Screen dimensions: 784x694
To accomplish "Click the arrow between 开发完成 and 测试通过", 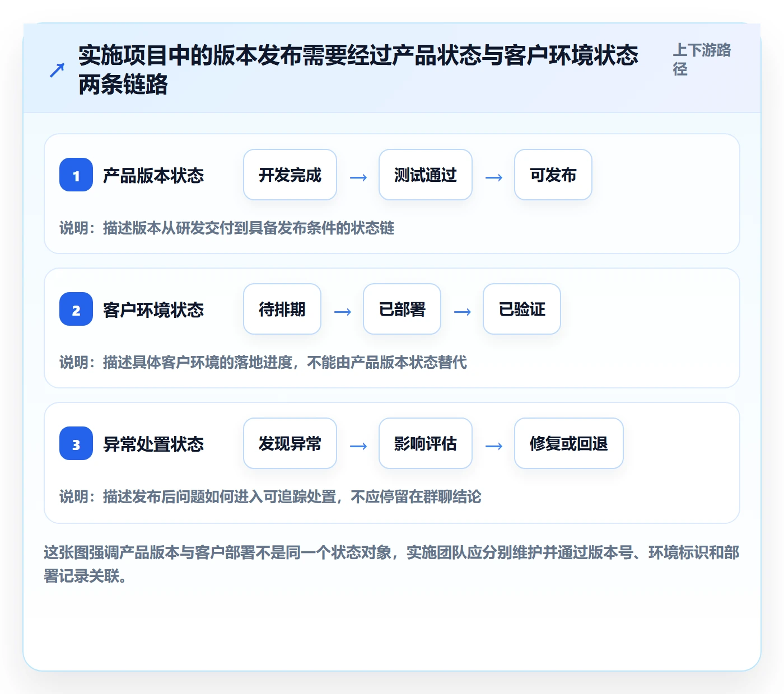I will [358, 177].
